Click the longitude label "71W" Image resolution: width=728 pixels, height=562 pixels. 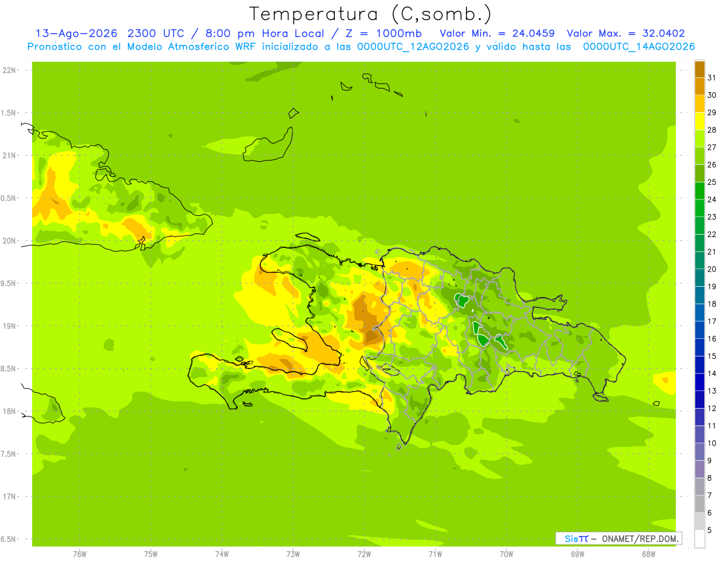[x=435, y=554]
